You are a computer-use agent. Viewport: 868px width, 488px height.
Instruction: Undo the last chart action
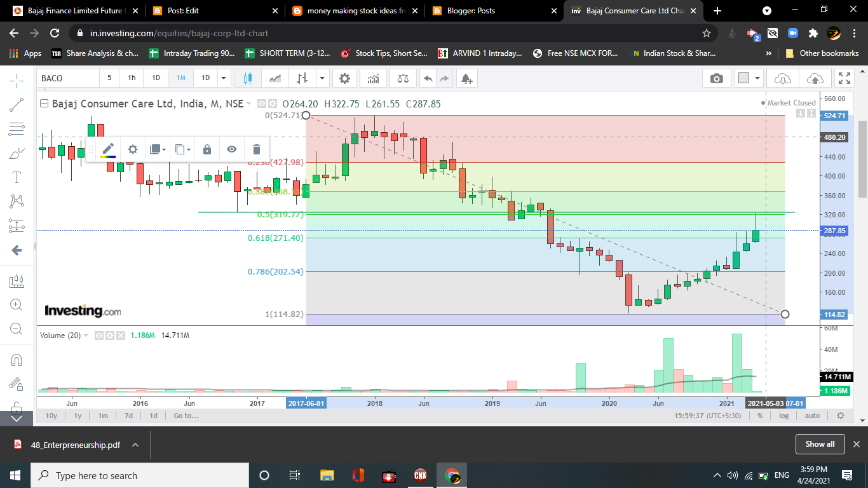[x=428, y=78]
